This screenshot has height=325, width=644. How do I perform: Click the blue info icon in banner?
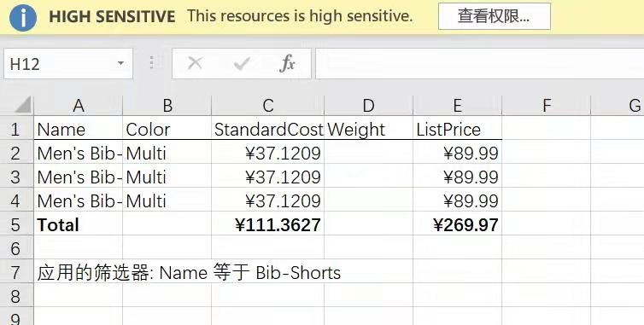pos(23,18)
